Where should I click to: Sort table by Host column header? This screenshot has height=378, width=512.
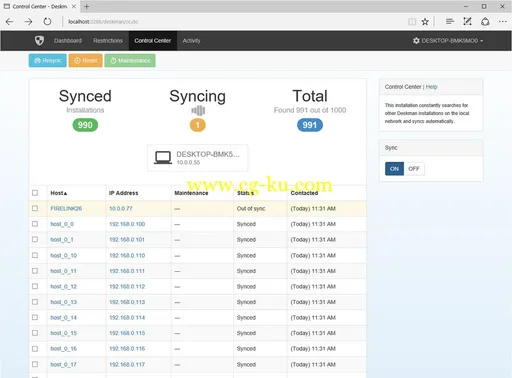pyautogui.click(x=59, y=193)
